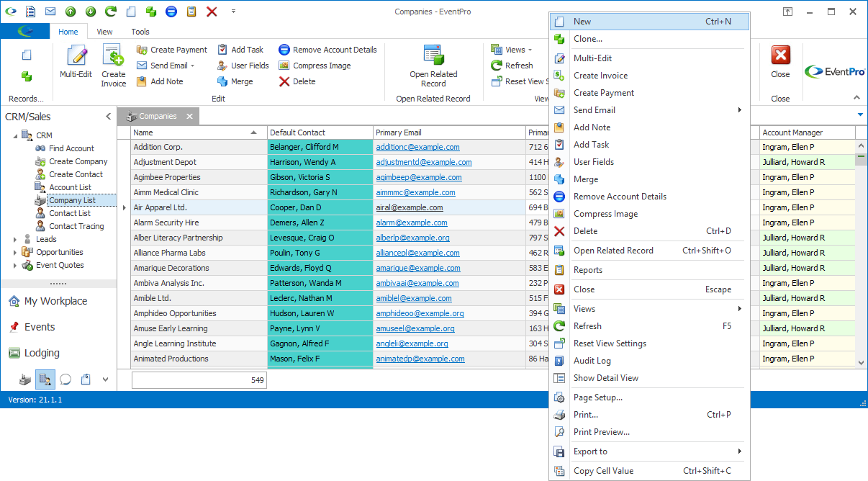
Task: Click the red X delete icon in title bar
Action: (x=212, y=12)
